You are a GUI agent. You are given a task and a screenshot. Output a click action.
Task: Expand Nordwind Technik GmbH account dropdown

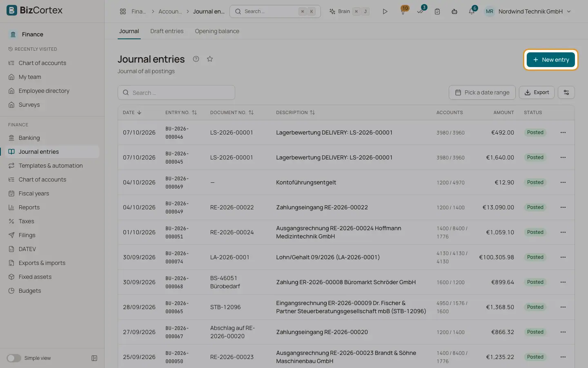(x=528, y=11)
